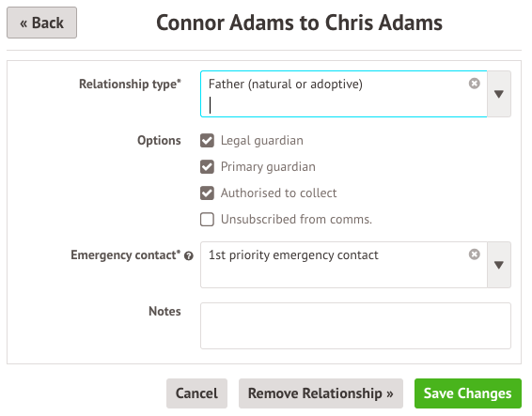Click the Emergency contact selection field
Screen dimensions: 532x416
coord(344,265)
